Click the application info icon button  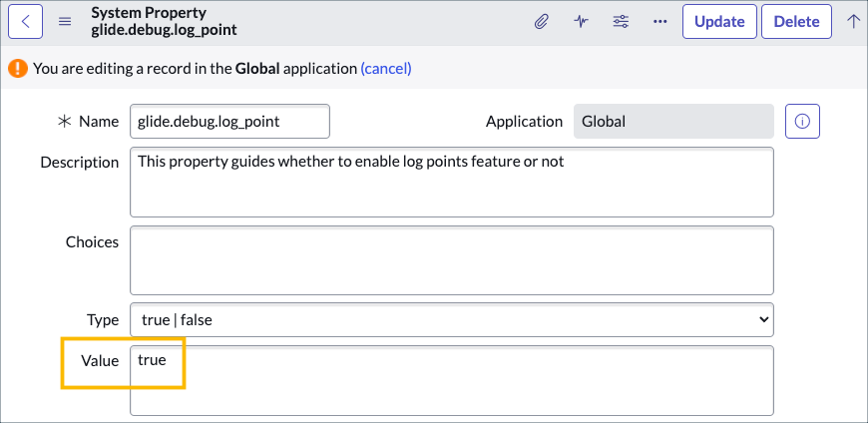[x=802, y=122]
